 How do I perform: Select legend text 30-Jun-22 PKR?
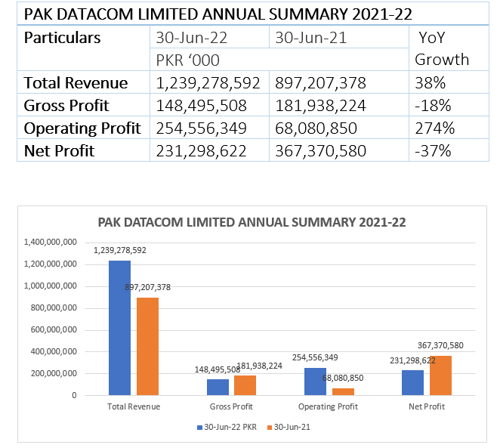[230, 427]
